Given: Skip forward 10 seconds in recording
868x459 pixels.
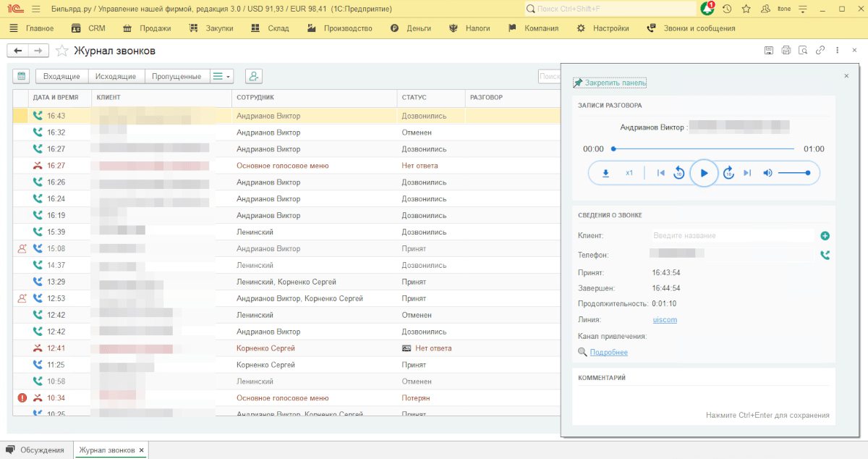Looking at the screenshot, I should pyautogui.click(x=728, y=173).
